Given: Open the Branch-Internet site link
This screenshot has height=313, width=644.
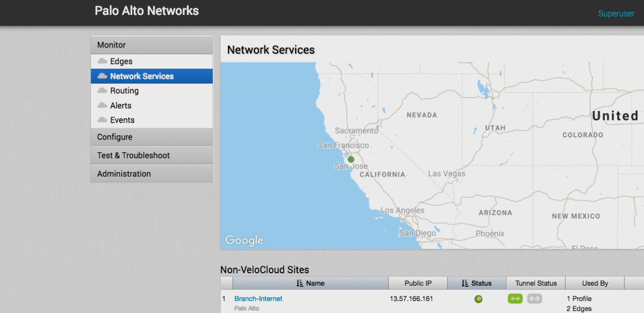Looking at the screenshot, I should (x=259, y=299).
